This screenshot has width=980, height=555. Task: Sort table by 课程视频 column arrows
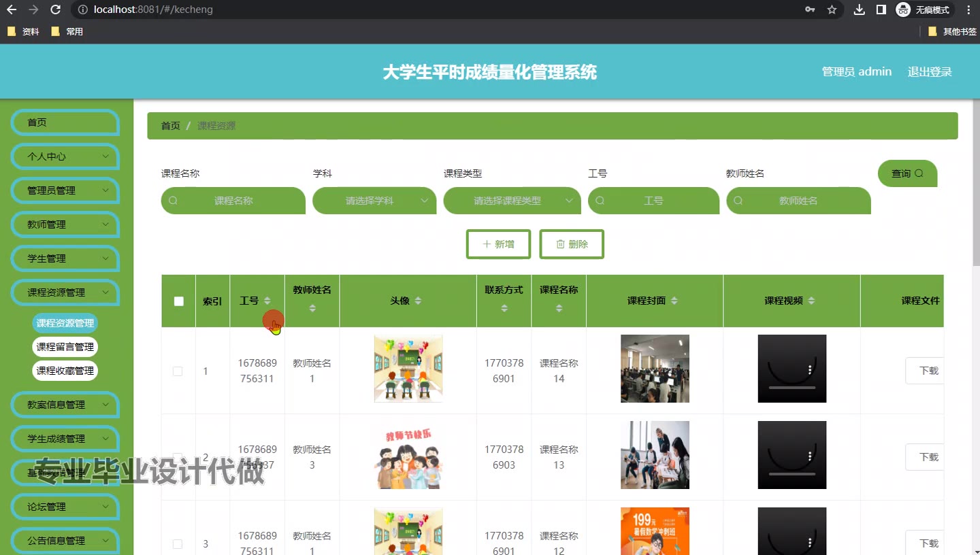tap(811, 301)
